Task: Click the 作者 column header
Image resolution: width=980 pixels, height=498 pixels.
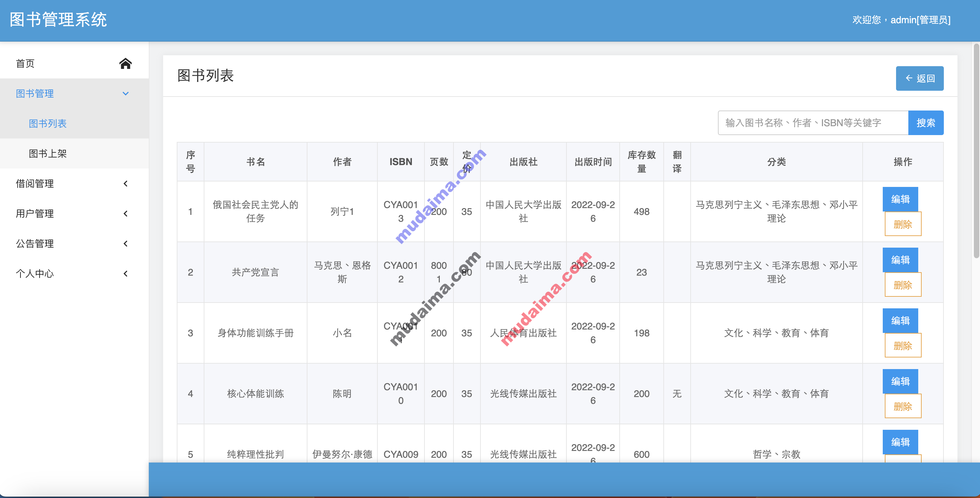Action: pyautogui.click(x=342, y=162)
